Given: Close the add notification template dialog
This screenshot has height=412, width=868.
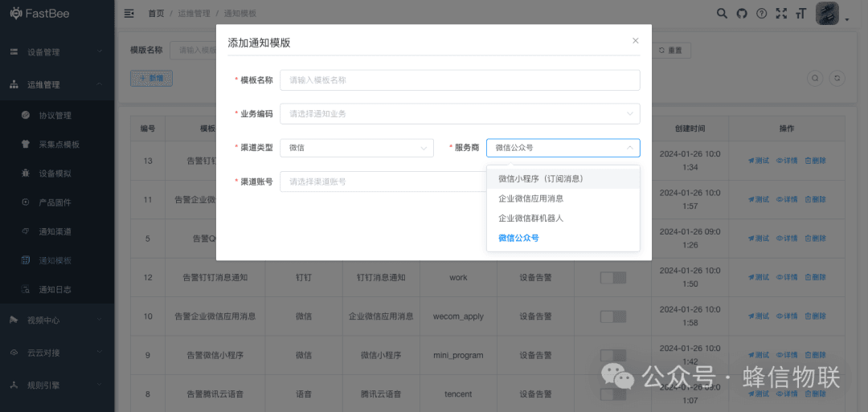Looking at the screenshot, I should coord(636,40).
